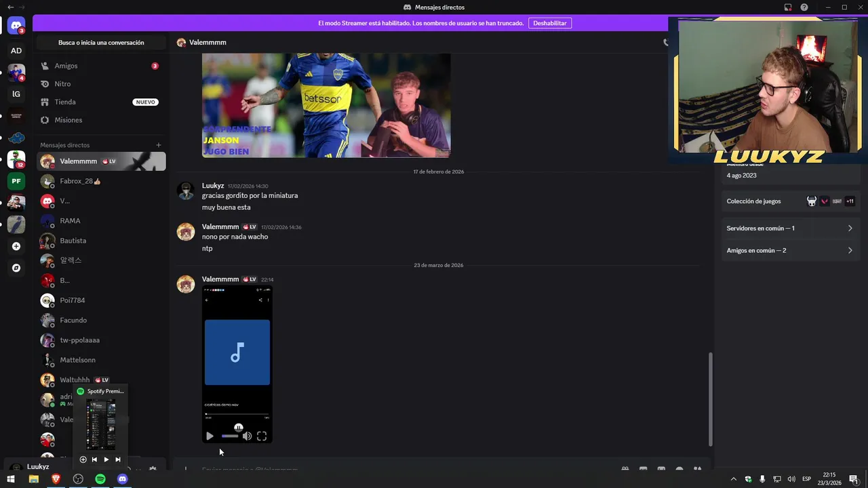This screenshot has height=488, width=868.
Task: Click play in Spotify taskbar preview
Action: pos(106,460)
